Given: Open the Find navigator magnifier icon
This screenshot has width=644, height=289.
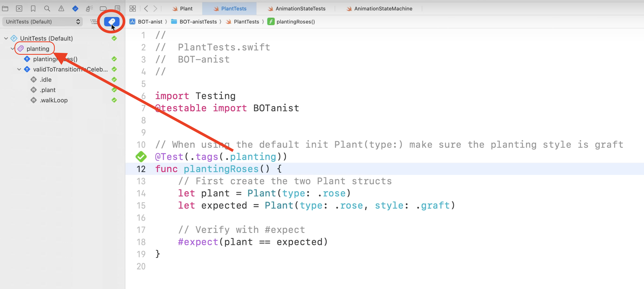Looking at the screenshot, I should (47, 9).
